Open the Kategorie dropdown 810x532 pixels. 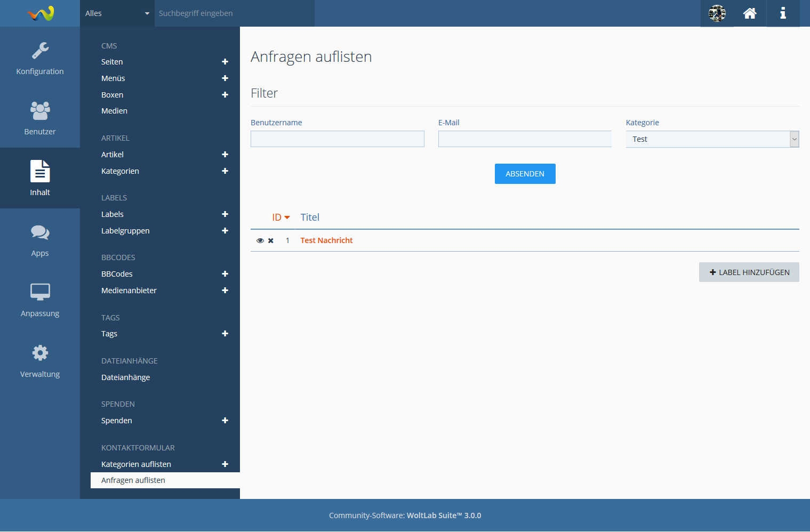click(x=712, y=139)
